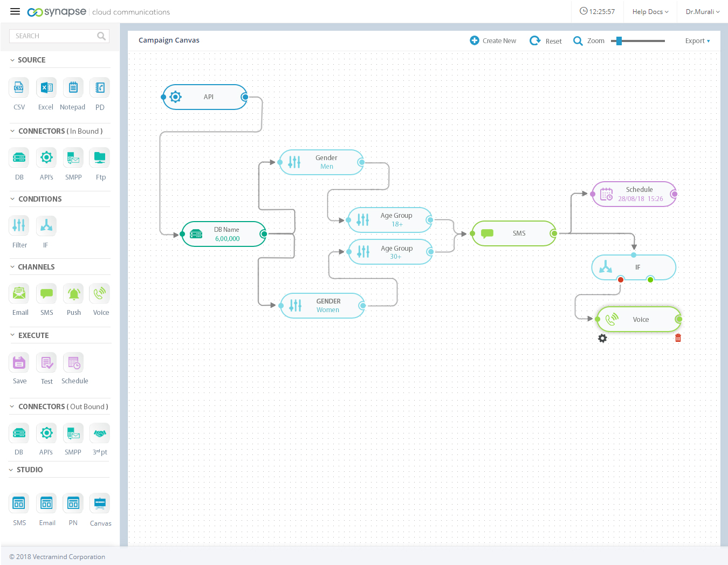The image size is (728, 565).
Task: Click the red delete icon under Voice node
Action: pyautogui.click(x=678, y=338)
